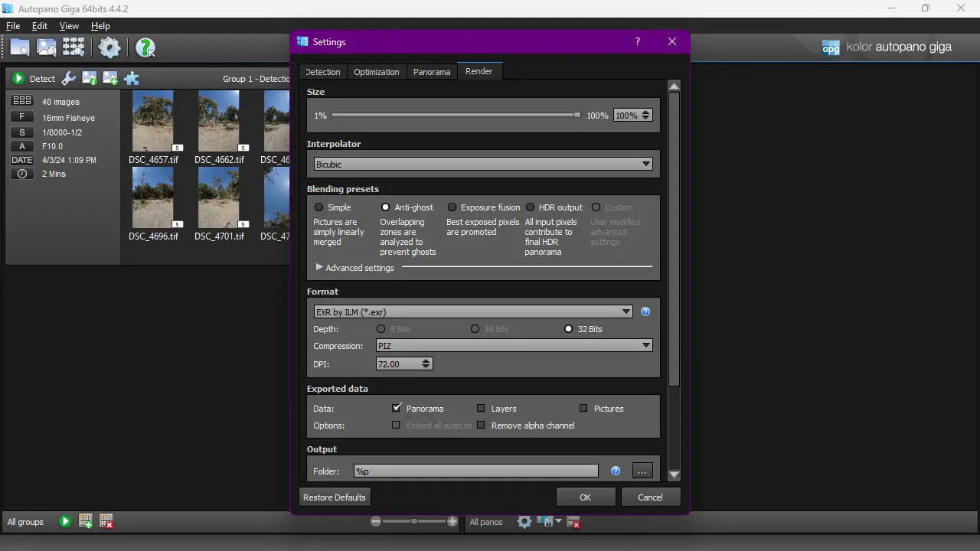This screenshot has width=980, height=551.
Task: Switch to the Detection tab
Action: pos(322,72)
